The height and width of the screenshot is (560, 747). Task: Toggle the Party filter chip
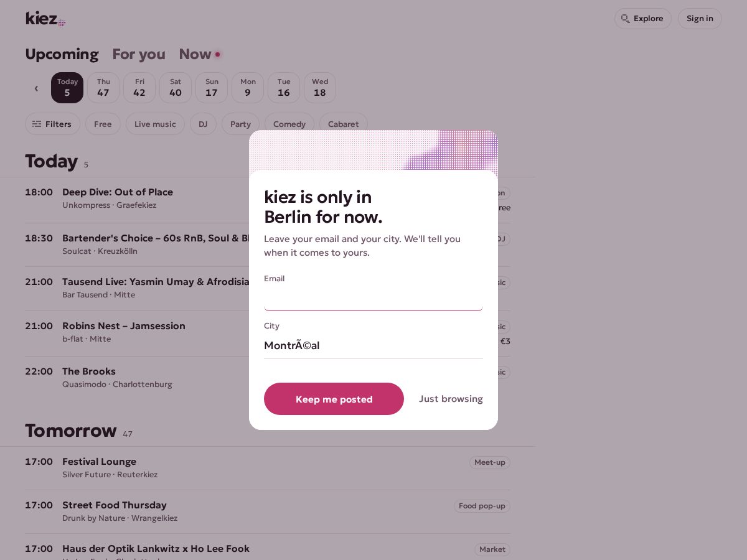coord(240,124)
